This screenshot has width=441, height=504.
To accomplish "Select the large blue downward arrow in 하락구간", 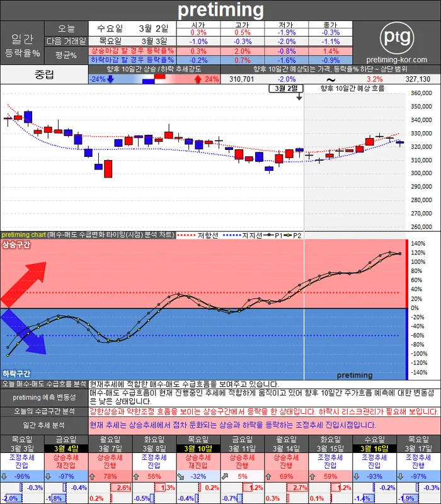I will [x=23, y=332].
